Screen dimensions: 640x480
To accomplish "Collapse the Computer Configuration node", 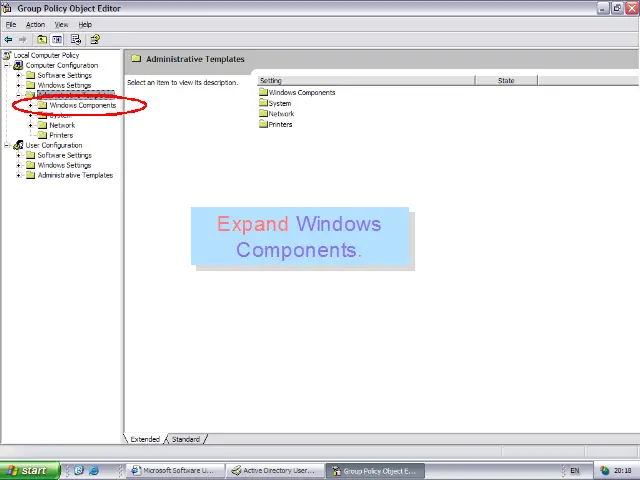I will 7,65.
